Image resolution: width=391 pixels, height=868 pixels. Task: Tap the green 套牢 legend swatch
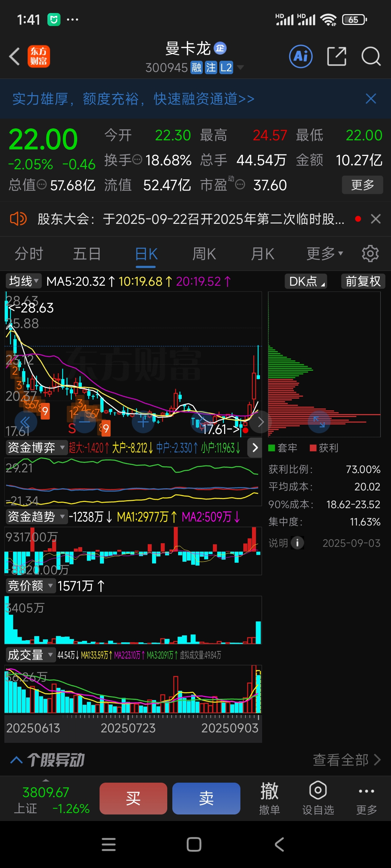(x=272, y=448)
